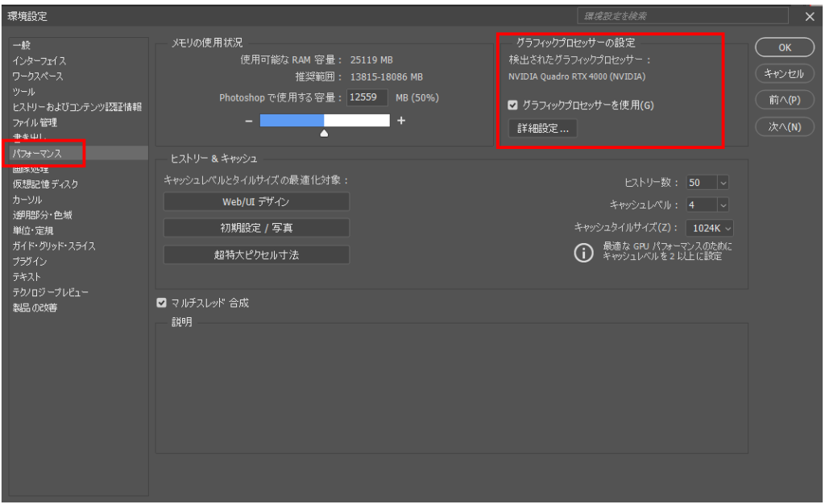
Task: Go to the ファイル管理 settings
Action: (35, 122)
